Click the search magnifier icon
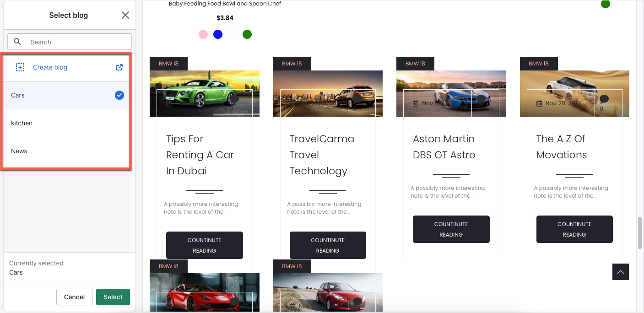 point(17,42)
